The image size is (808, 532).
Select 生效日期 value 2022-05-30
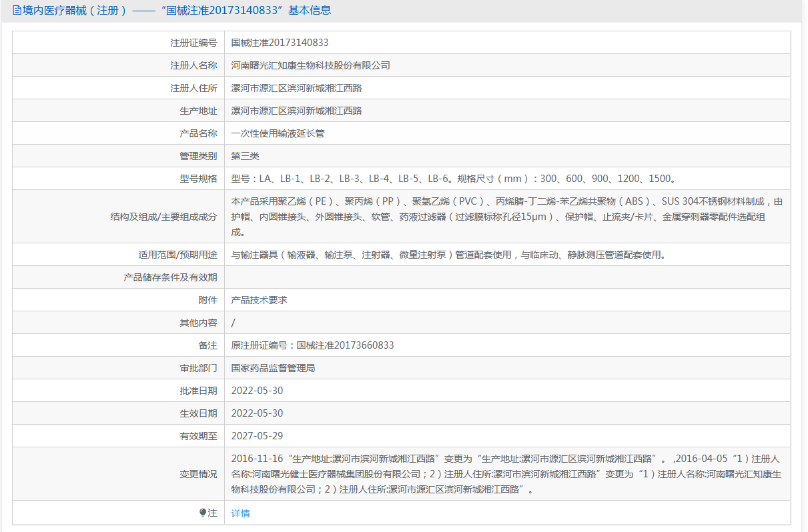pos(257,413)
